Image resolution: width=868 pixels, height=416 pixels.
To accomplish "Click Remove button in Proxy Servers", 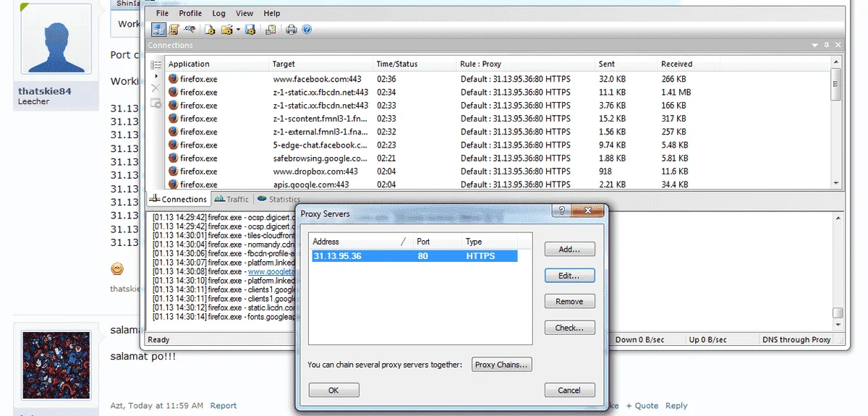I will pyautogui.click(x=569, y=302).
